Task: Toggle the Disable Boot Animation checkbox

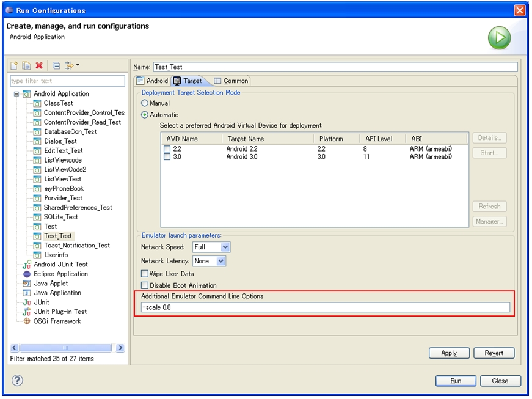Action: [x=145, y=285]
